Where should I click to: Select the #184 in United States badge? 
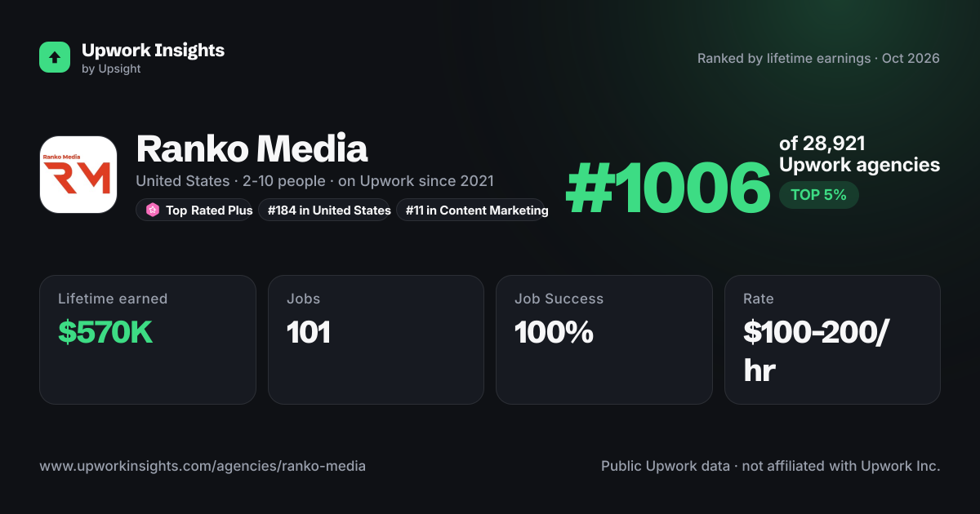pos(324,210)
